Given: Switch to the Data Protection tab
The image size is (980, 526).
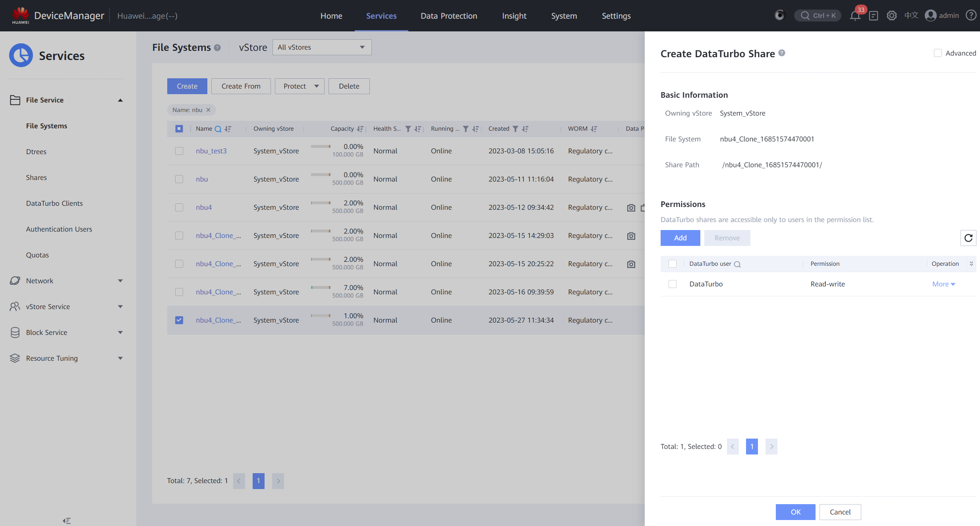Looking at the screenshot, I should 449,16.
